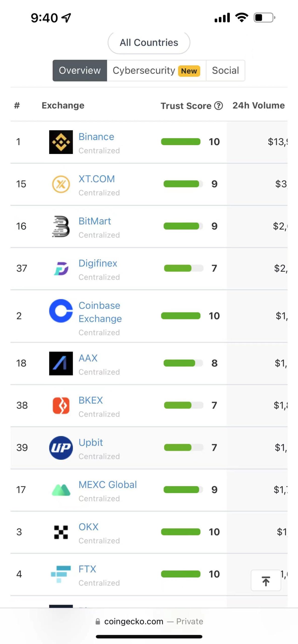Click the Upbit logo icon

(x=61, y=448)
